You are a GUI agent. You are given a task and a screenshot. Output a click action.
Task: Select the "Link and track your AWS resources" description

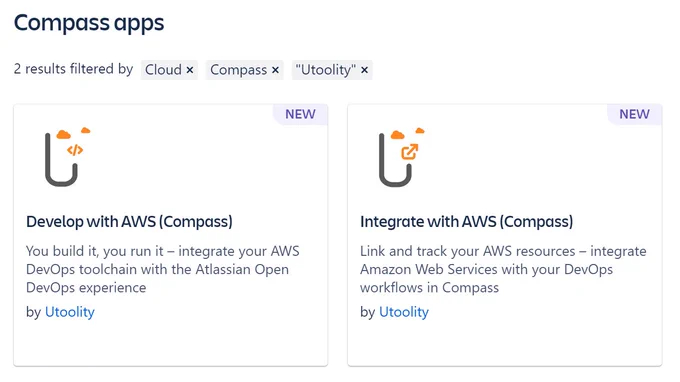tap(503, 269)
